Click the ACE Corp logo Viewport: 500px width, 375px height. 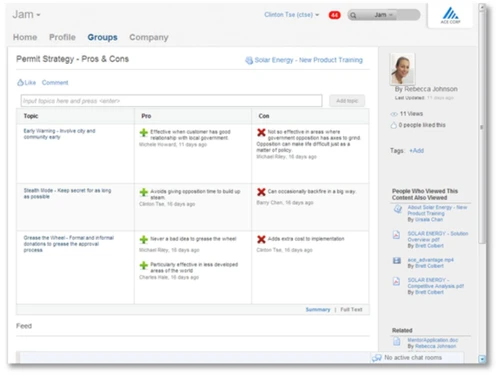450,15
